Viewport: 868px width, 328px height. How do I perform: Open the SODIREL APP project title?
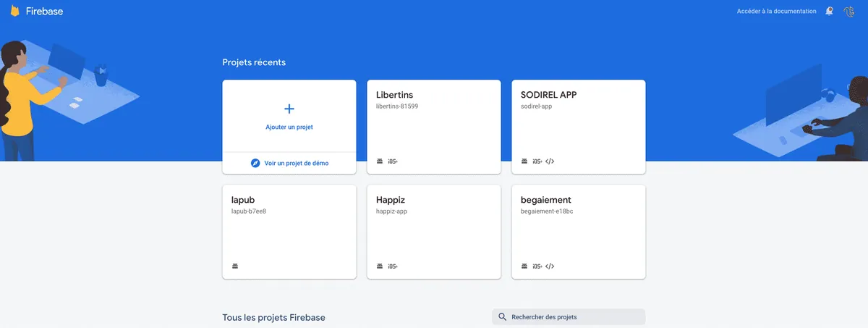coord(549,95)
